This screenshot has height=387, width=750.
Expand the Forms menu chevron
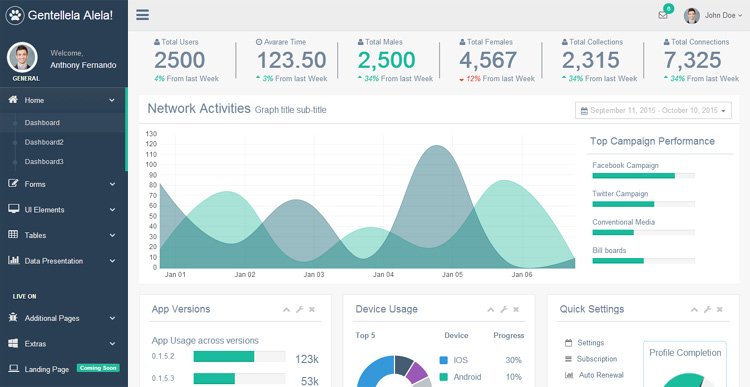click(x=112, y=184)
